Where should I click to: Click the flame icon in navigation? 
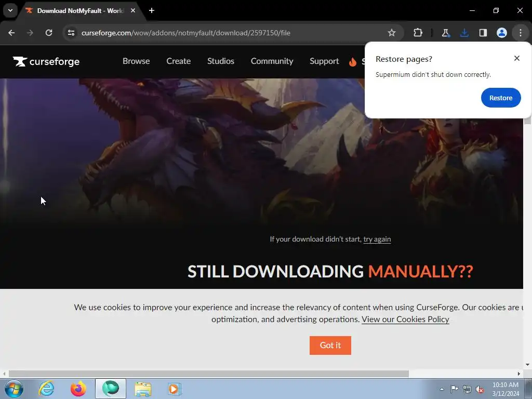353,62
